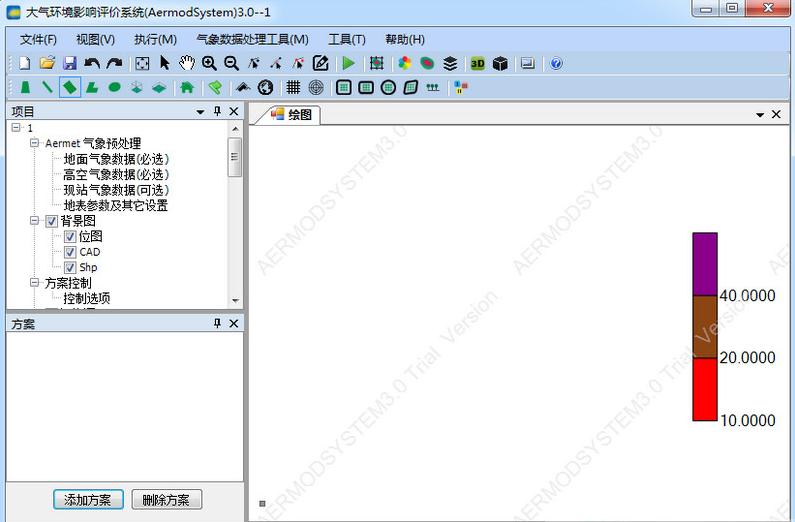The image size is (795, 522).
Task: Click the export image picture icon
Action: pos(528,63)
